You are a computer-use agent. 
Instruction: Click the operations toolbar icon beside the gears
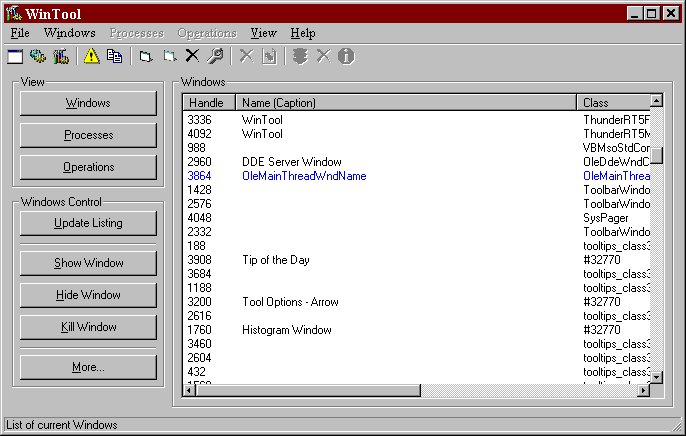pyautogui.click(x=61, y=56)
